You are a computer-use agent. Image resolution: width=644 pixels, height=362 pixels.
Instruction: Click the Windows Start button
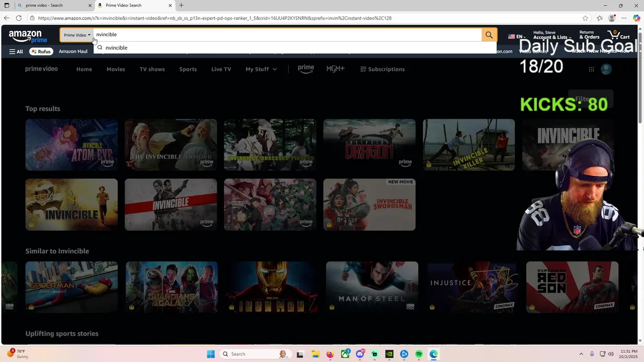coord(211,354)
